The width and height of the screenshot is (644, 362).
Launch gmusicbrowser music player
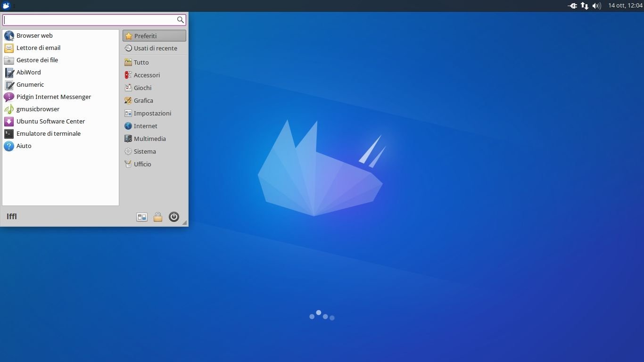tap(38, 109)
